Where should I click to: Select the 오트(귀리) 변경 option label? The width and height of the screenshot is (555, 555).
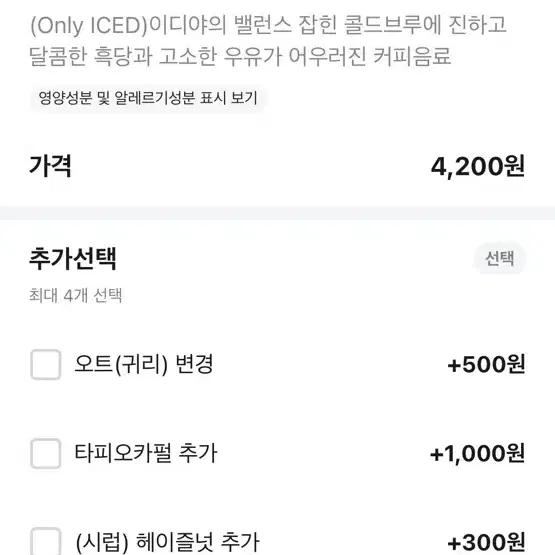[x=144, y=365]
